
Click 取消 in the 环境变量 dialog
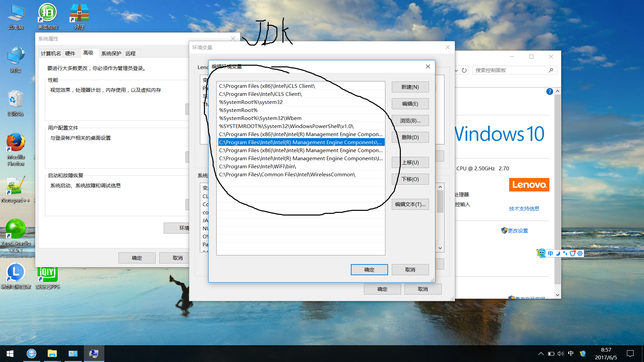pyautogui.click(x=423, y=289)
